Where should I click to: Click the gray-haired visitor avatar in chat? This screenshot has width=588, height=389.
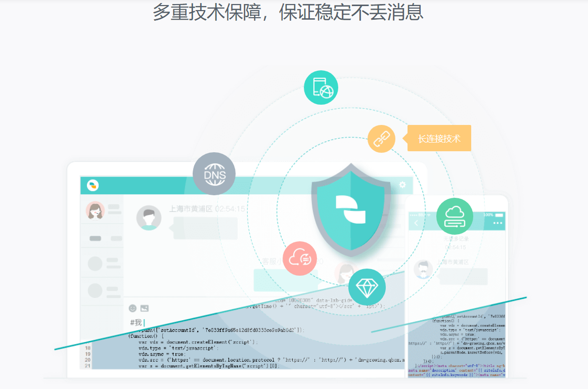point(149,218)
